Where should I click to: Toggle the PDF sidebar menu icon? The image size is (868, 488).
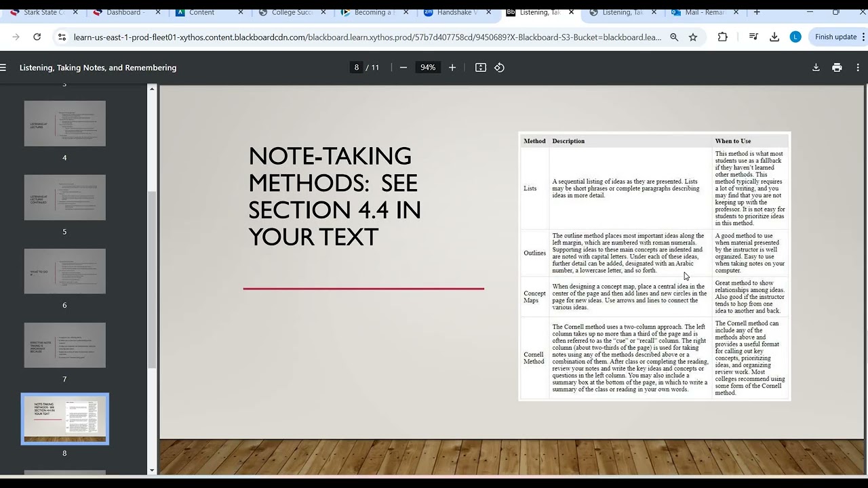pyautogui.click(x=3, y=68)
